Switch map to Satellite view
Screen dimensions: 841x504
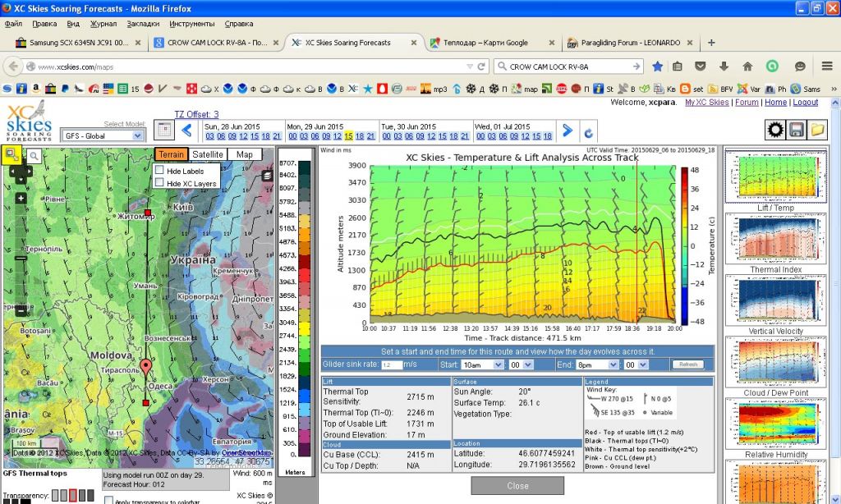pos(208,154)
